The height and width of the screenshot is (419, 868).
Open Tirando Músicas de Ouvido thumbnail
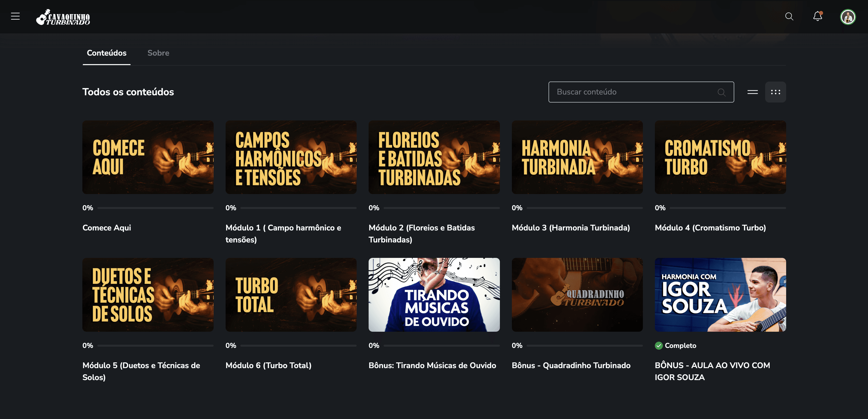434,295
